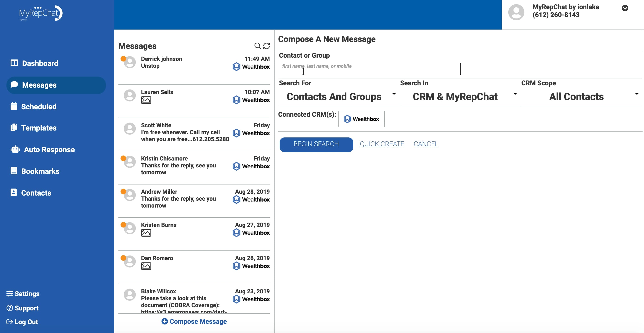Expand the account menu chevron
Image resolution: width=644 pixels, height=333 pixels.
point(625,8)
